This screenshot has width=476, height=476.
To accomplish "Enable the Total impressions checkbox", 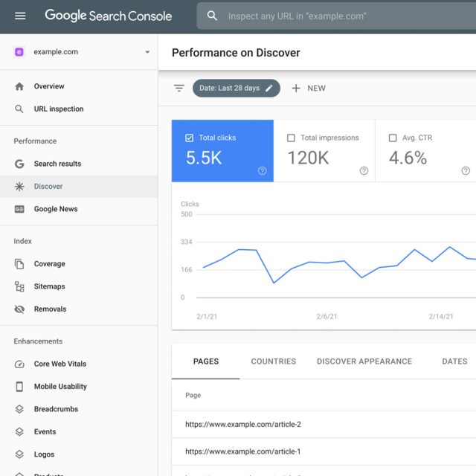I will click(x=291, y=138).
